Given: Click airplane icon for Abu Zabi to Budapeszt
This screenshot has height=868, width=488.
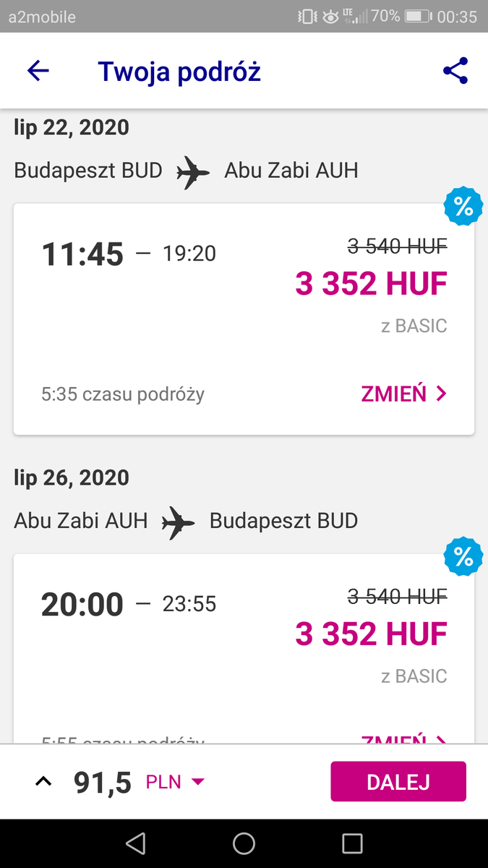Looking at the screenshot, I should [x=178, y=522].
